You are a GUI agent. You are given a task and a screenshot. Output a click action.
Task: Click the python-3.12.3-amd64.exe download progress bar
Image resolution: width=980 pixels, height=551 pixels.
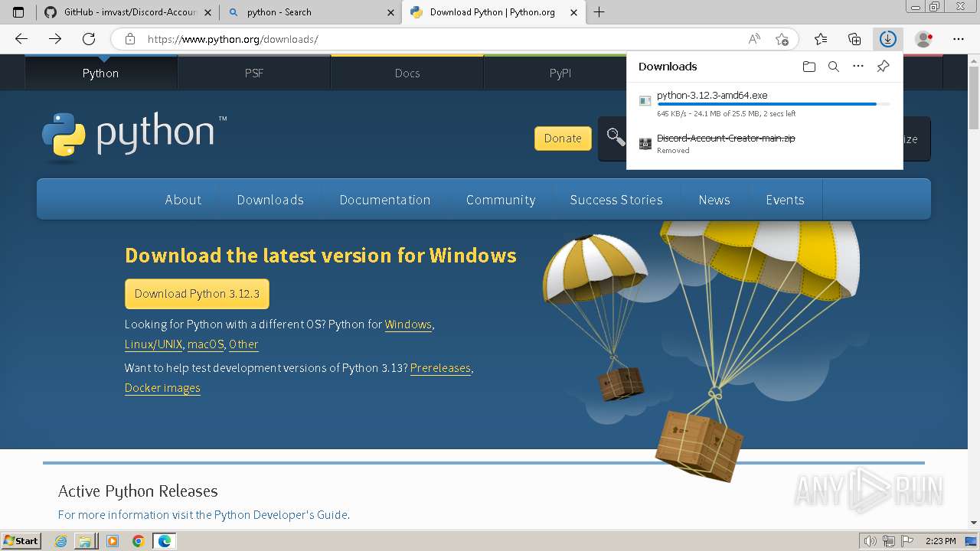coord(773,104)
